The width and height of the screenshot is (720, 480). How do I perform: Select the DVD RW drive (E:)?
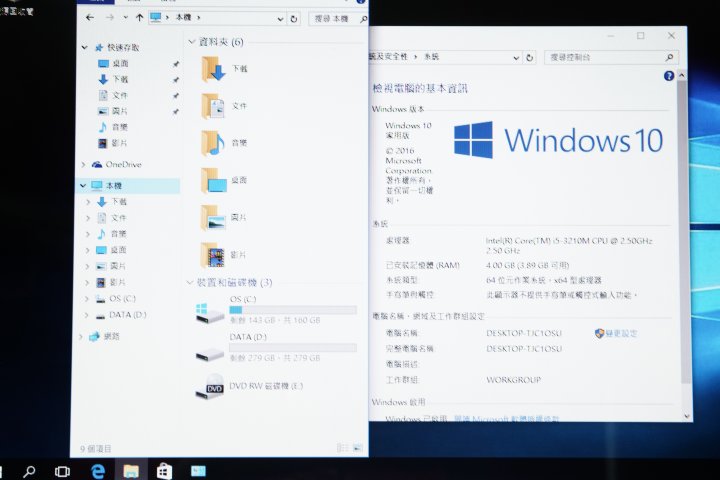250,386
